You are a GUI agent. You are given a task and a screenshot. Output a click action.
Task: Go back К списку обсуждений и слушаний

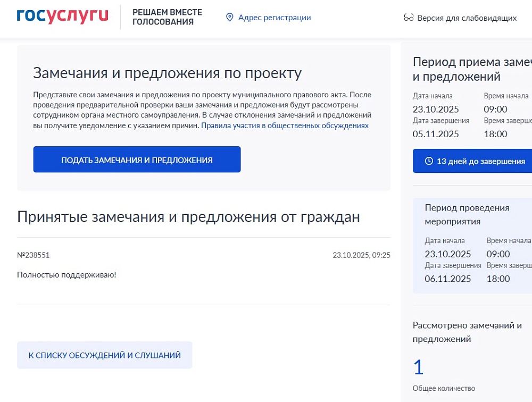point(104,355)
